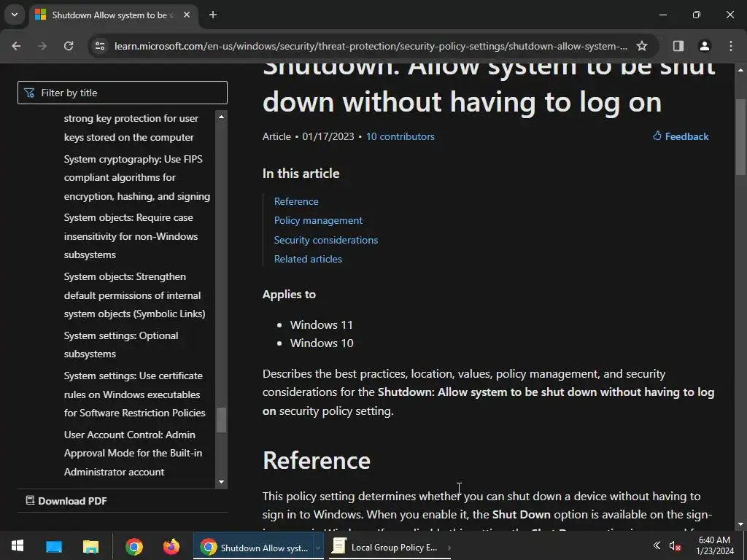This screenshot has width=747, height=560.
Task: Jump to Related articles section
Action: coord(308,259)
